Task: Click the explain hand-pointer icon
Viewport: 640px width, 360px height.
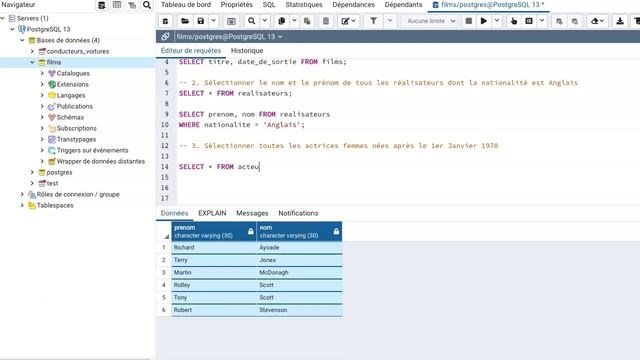Action: tap(514, 21)
